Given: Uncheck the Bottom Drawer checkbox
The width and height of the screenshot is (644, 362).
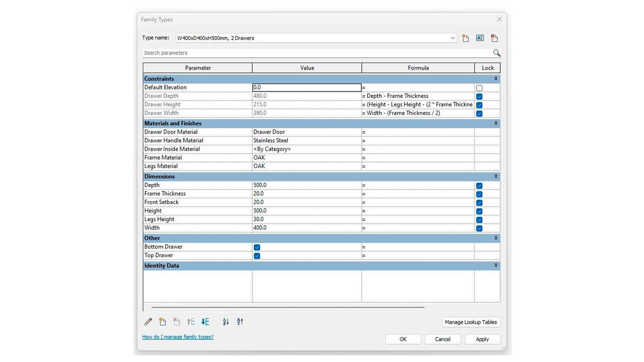Looking at the screenshot, I should tap(257, 247).
